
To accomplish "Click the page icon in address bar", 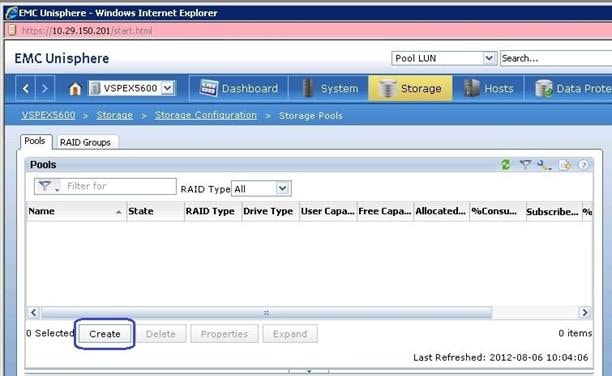I will tap(12, 30).
